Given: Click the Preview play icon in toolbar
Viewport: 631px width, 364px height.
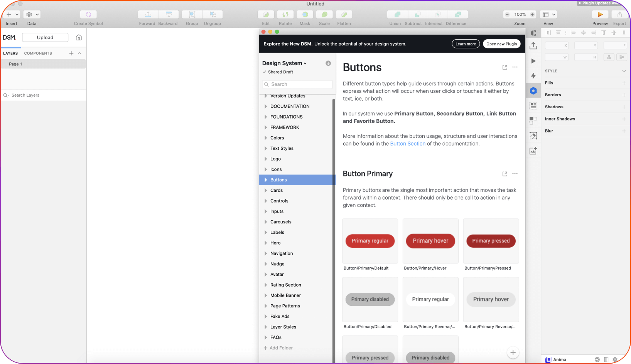Looking at the screenshot, I should click(x=600, y=15).
